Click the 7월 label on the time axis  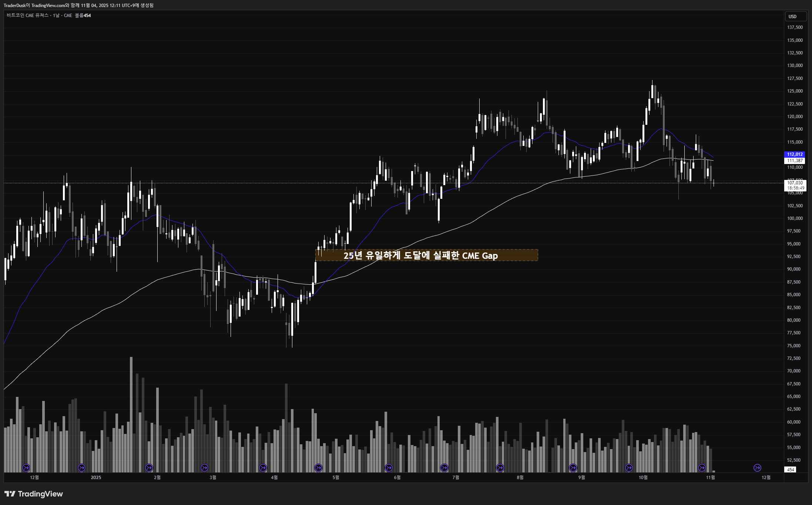(x=456, y=477)
